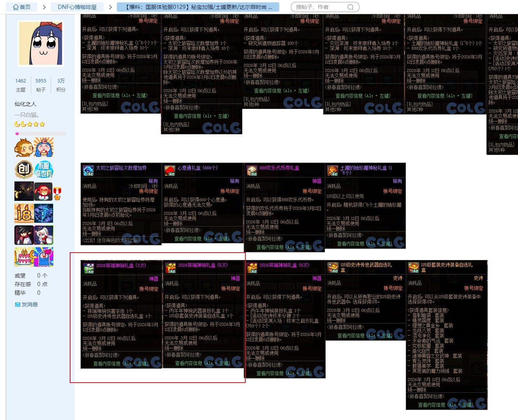Open the DNF心情咖啡屋 board breadcrumb

click(77, 7)
